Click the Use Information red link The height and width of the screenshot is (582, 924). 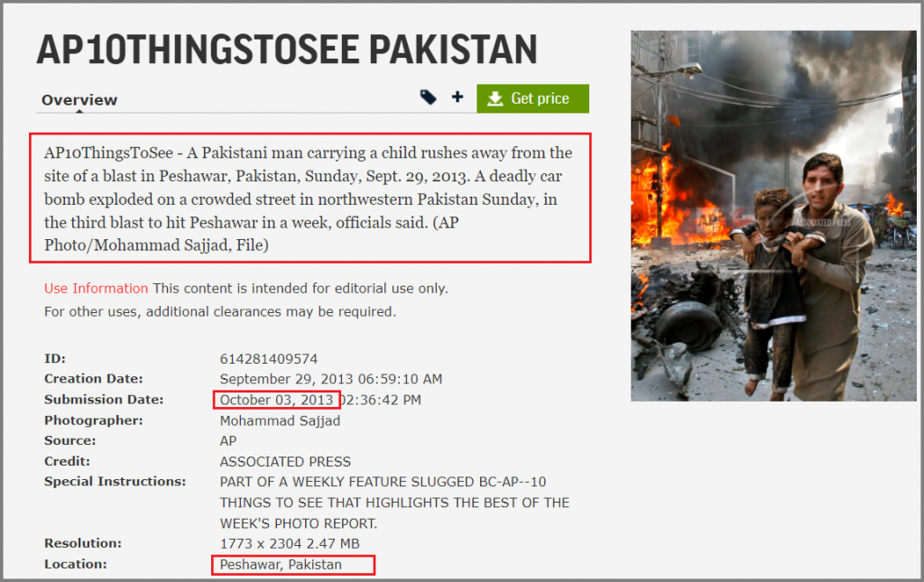[x=96, y=288]
